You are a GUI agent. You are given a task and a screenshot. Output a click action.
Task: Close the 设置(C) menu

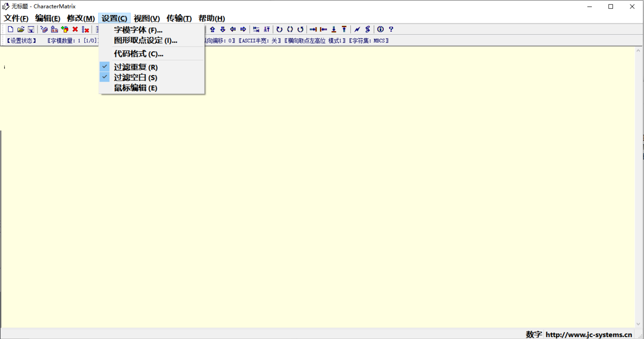tap(114, 18)
